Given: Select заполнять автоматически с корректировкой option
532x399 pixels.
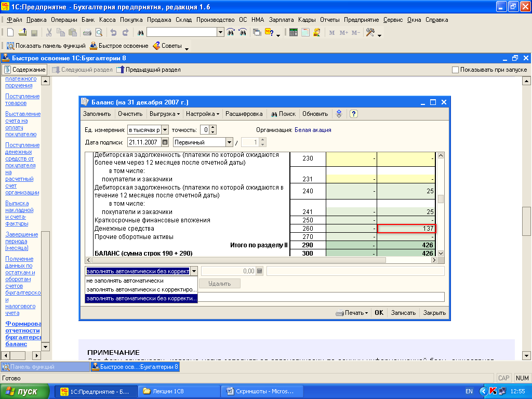Looking at the screenshot, I should (x=141, y=290).
